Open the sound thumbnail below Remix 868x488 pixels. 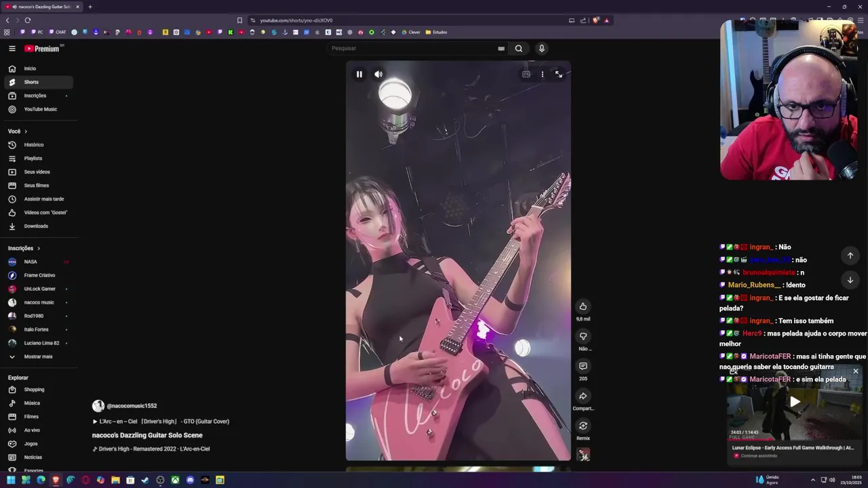click(x=583, y=455)
